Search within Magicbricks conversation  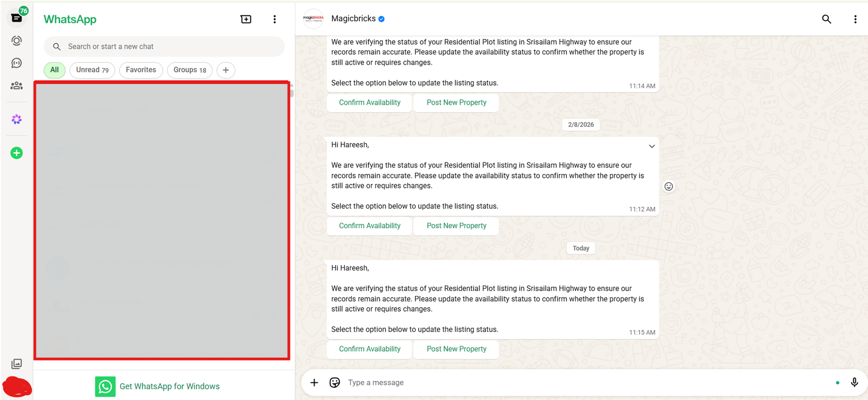tap(826, 19)
